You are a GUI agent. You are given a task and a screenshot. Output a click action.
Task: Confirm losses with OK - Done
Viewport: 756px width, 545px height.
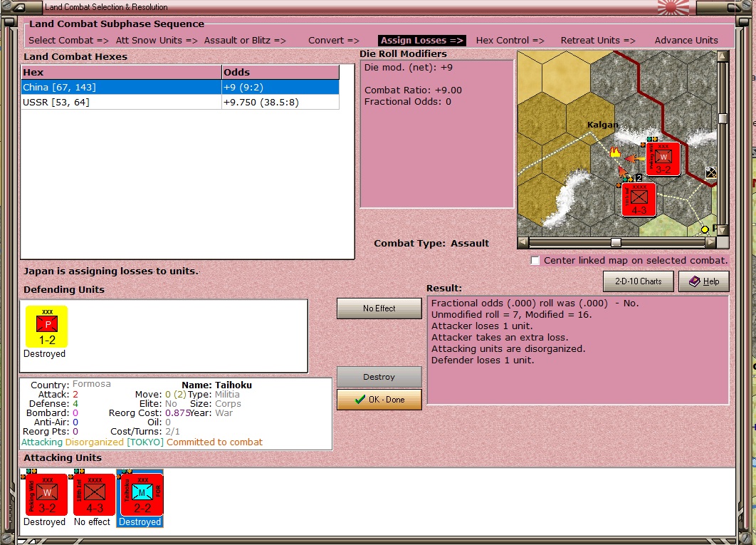click(x=379, y=400)
